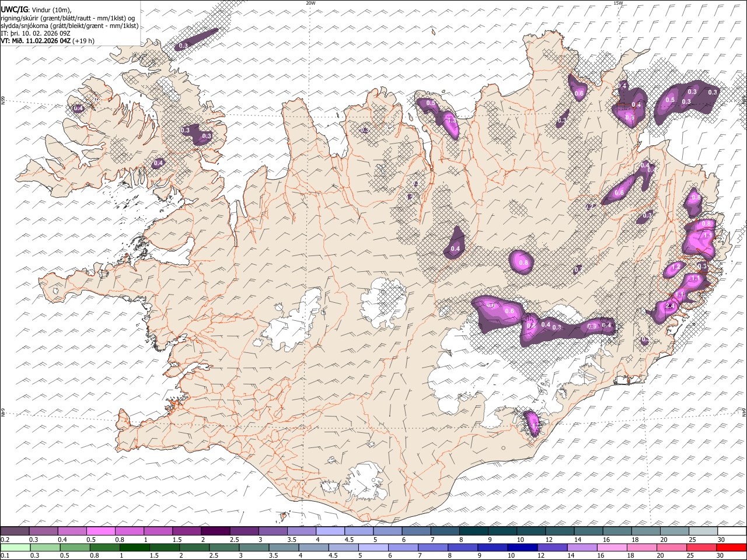Image resolution: width=747 pixels, height=560 pixels.
Task: Select the white swatch above the upper 30 label
Action: point(731,531)
